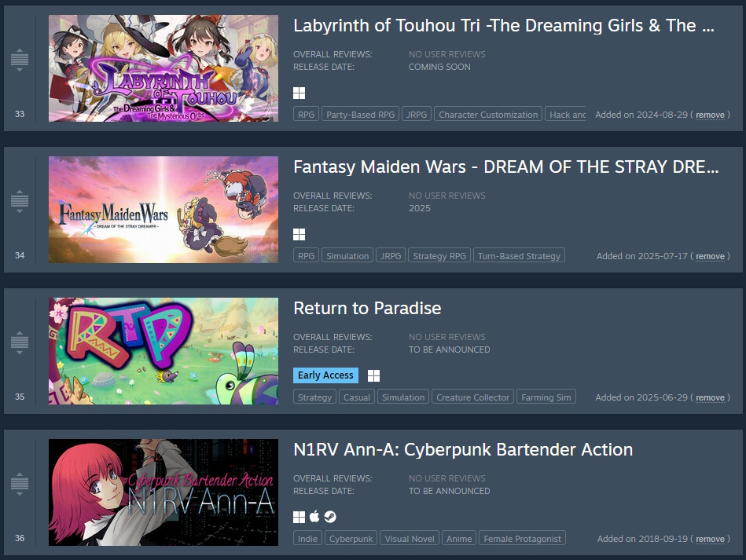
Task: Select the Turn-Based Strategy tag
Action: click(x=519, y=255)
